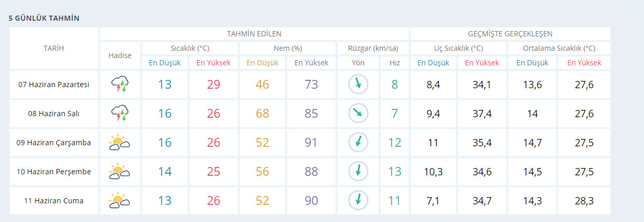644x222 pixels.
Task: Click the 11 Haziran Cuma date cell
Action: click(54, 200)
